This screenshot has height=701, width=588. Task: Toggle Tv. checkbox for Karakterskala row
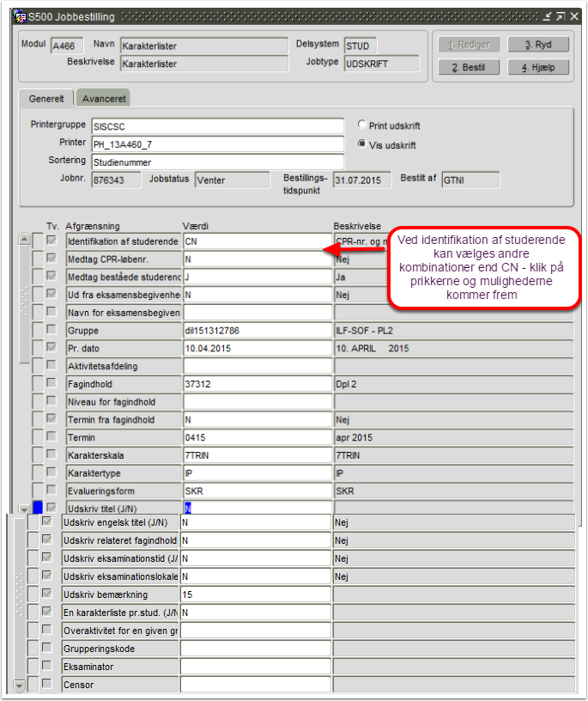click(52, 454)
